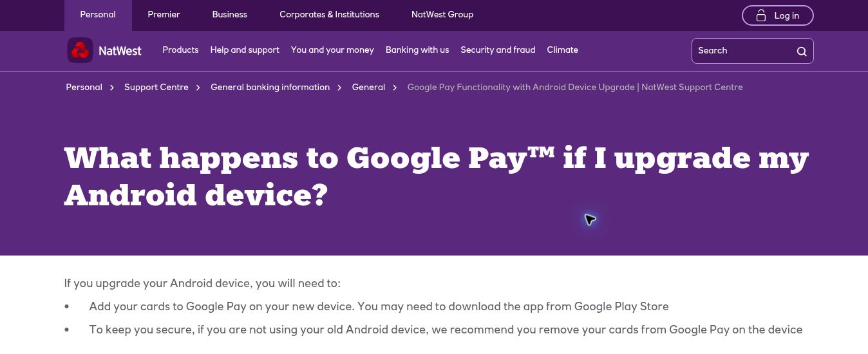Click the bullet "Add your cards to Google Pay"
Viewport: 868px width, 354px height.
379,306
